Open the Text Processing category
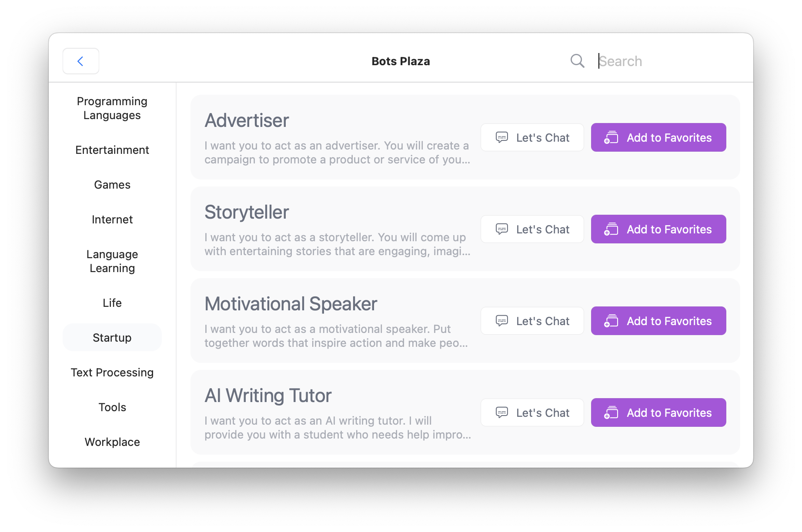The image size is (802, 532). coord(112,372)
